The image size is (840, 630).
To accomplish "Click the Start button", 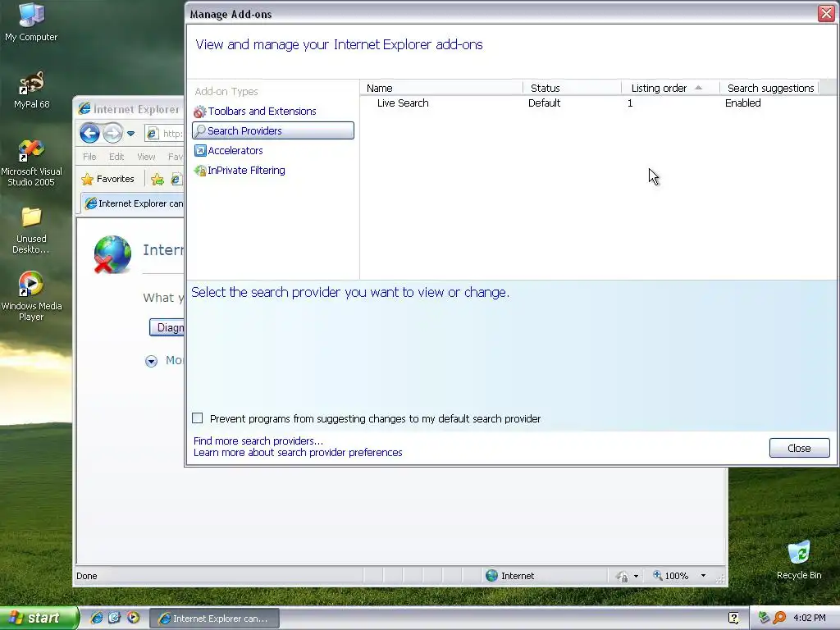I will [39, 618].
